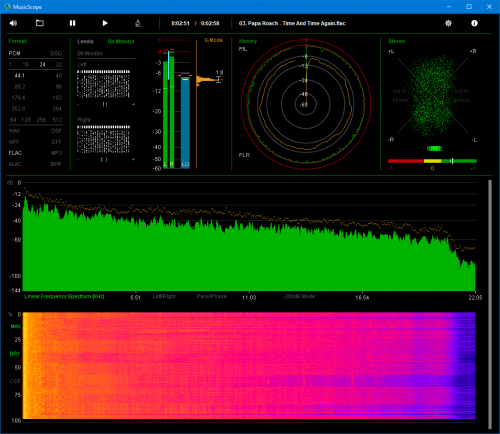This screenshot has width=500, height=434.
Task: Open settings with the gear icon
Action: pos(448,23)
